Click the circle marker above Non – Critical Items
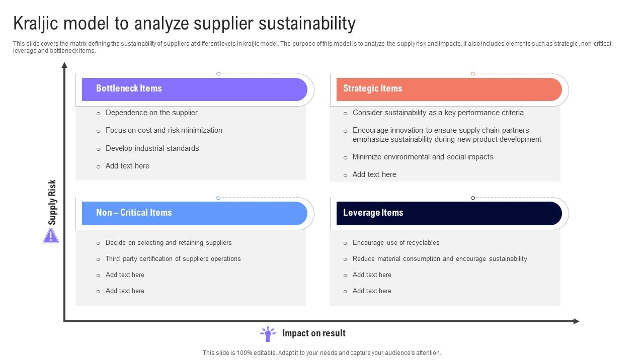The width and height of the screenshot is (644, 362). coord(218,198)
